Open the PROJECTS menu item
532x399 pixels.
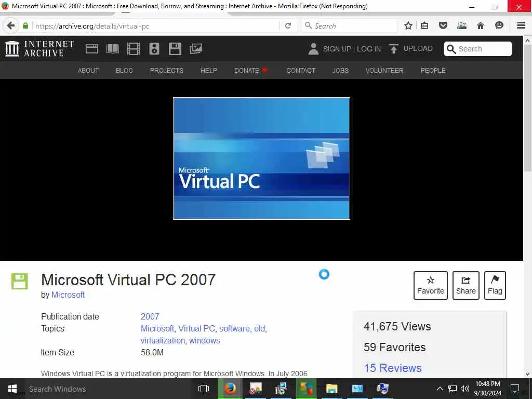coord(167,70)
